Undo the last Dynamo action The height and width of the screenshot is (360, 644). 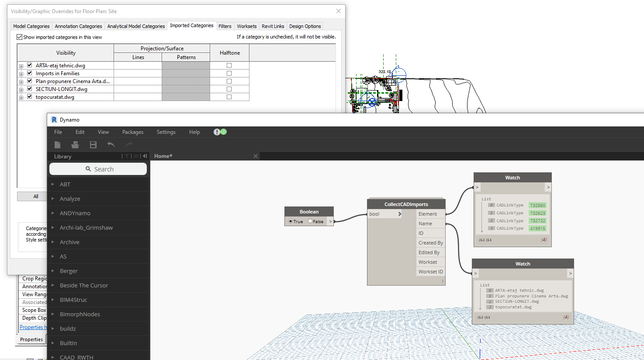pyautogui.click(x=110, y=144)
